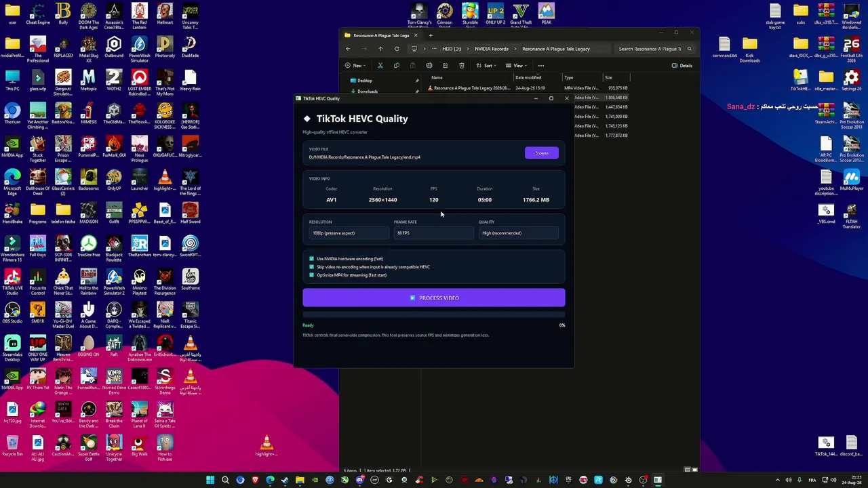Open the Windows Start menu
Screen dimensions: 868x488
point(210,481)
